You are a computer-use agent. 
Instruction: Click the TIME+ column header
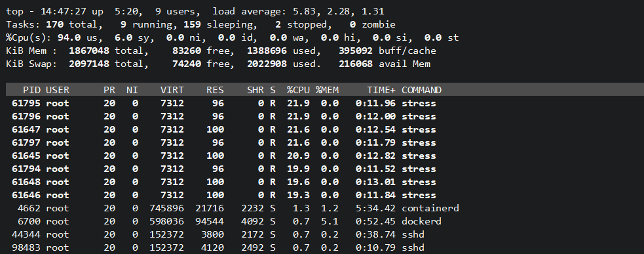pyautogui.click(x=381, y=90)
